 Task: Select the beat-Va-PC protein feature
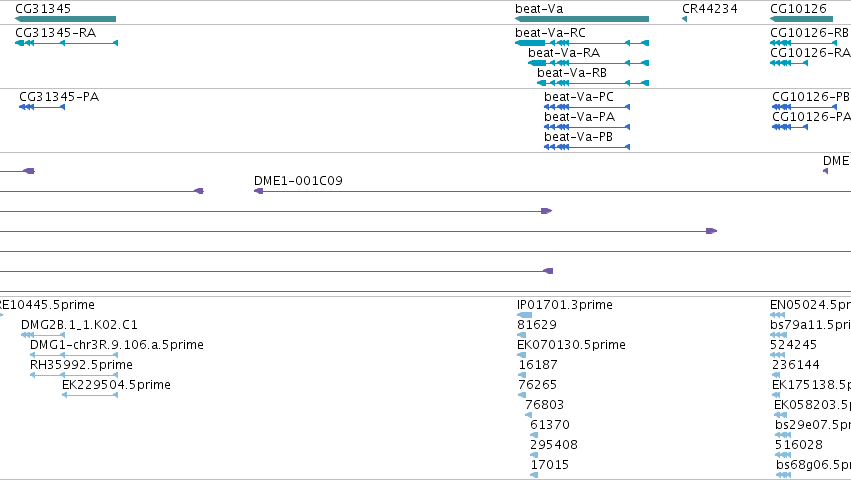point(587,107)
